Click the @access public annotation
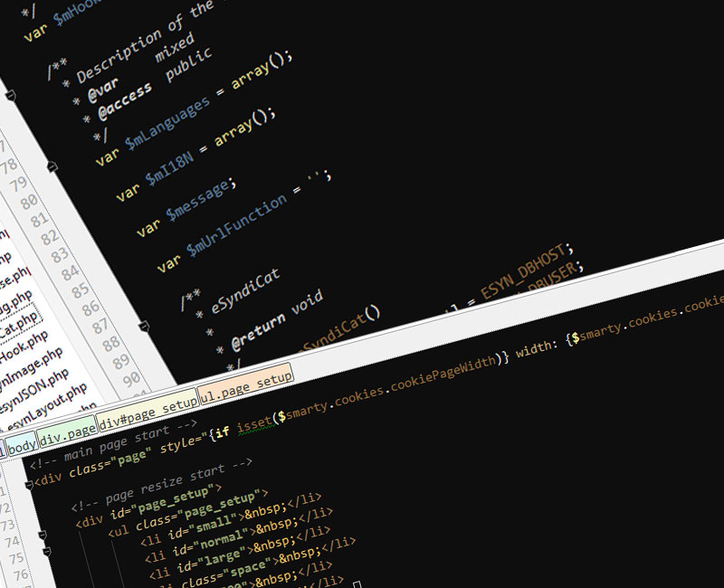Viewport: 724px width, 588px height. pyautogui.click(x=154, y=84)
